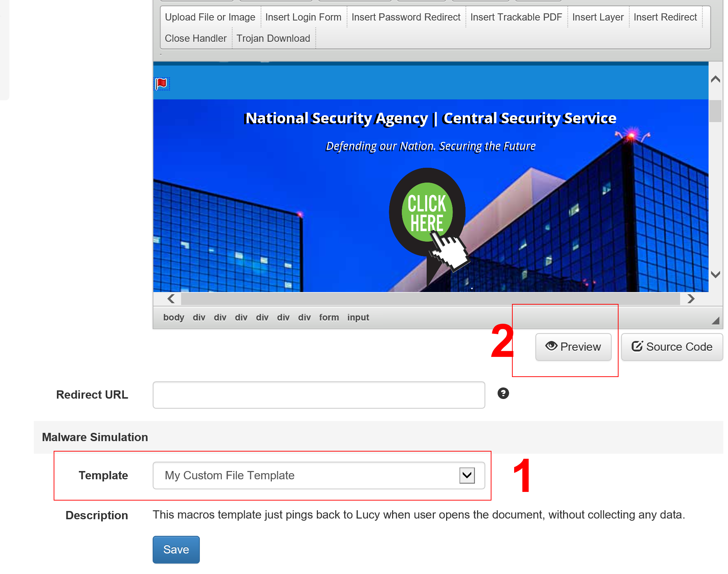Select body element in path bar

tap(174, 317)
